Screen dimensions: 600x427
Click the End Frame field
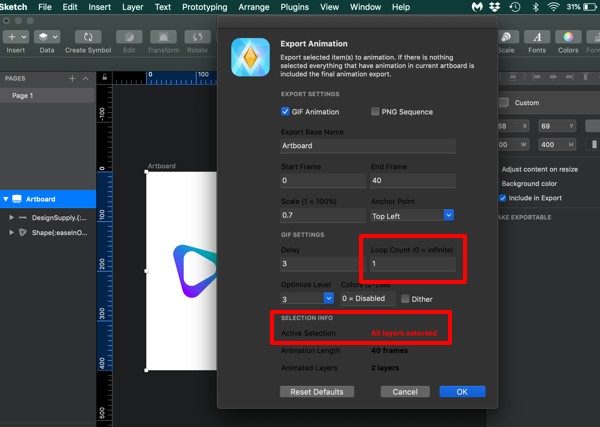point(413,180)
